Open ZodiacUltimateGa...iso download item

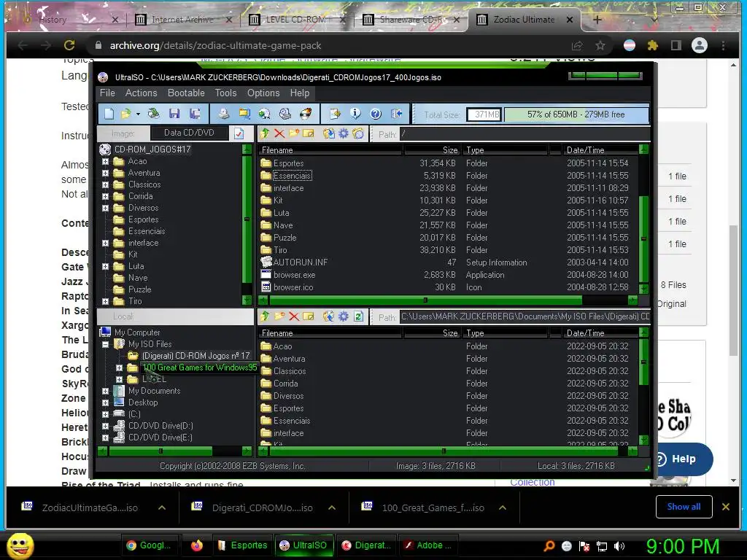[90, 508]
